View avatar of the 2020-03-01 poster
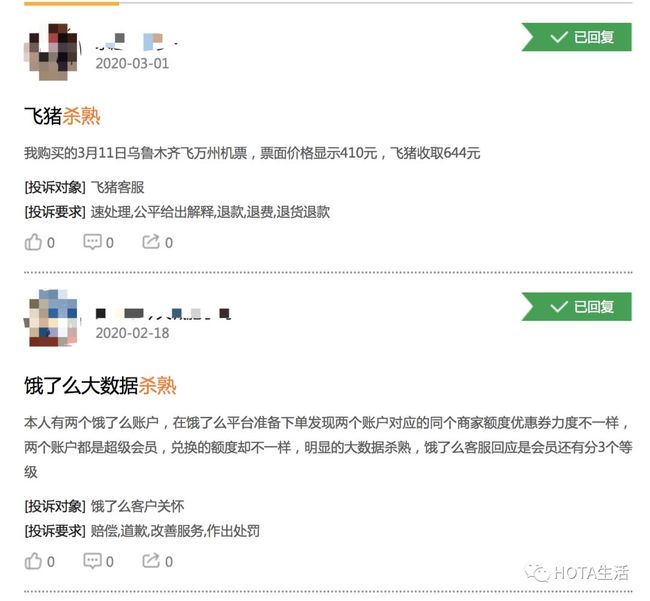 pos(52,52)
